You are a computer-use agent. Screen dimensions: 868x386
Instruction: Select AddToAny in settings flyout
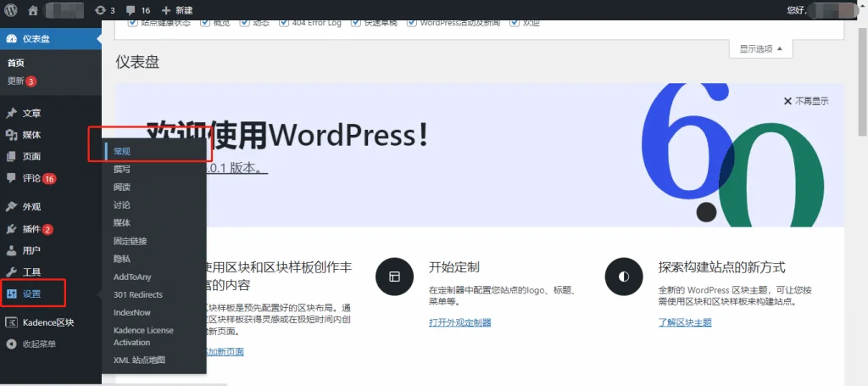[x=132, y=277]
